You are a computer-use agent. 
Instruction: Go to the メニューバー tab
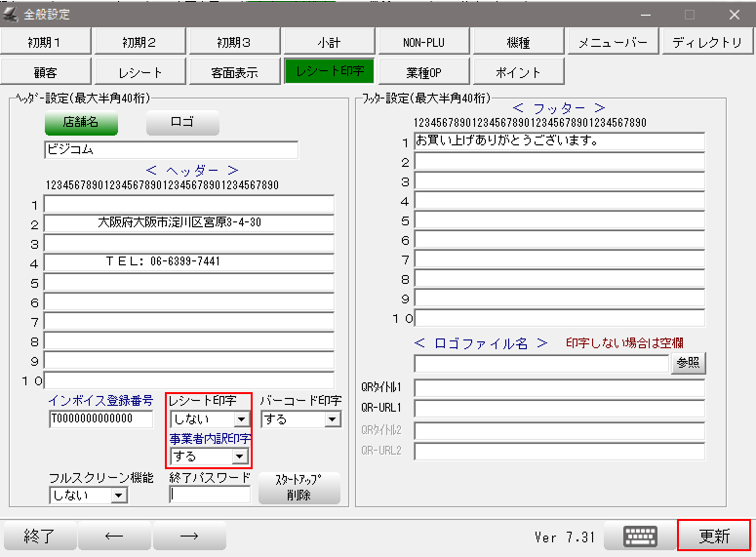(613, 42)
